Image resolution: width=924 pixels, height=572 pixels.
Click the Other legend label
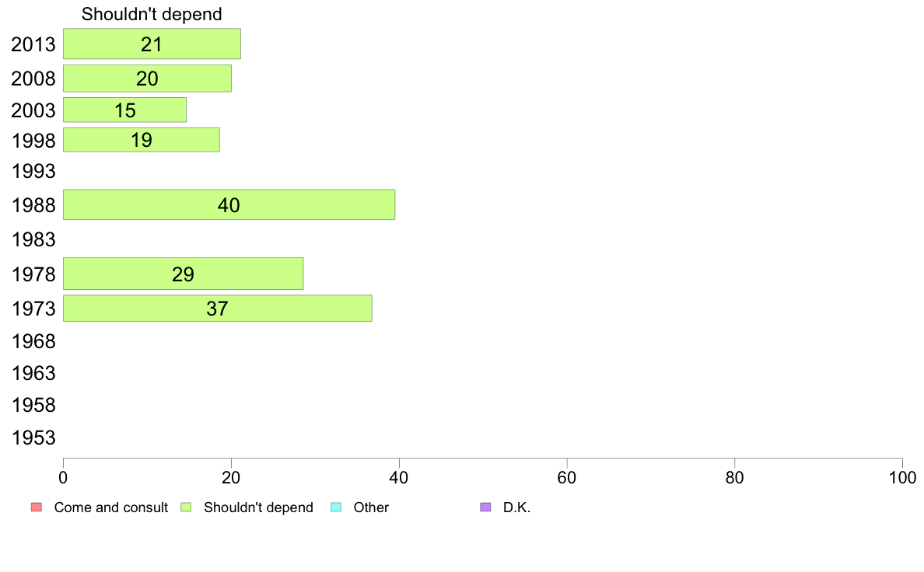coord(371,507)
